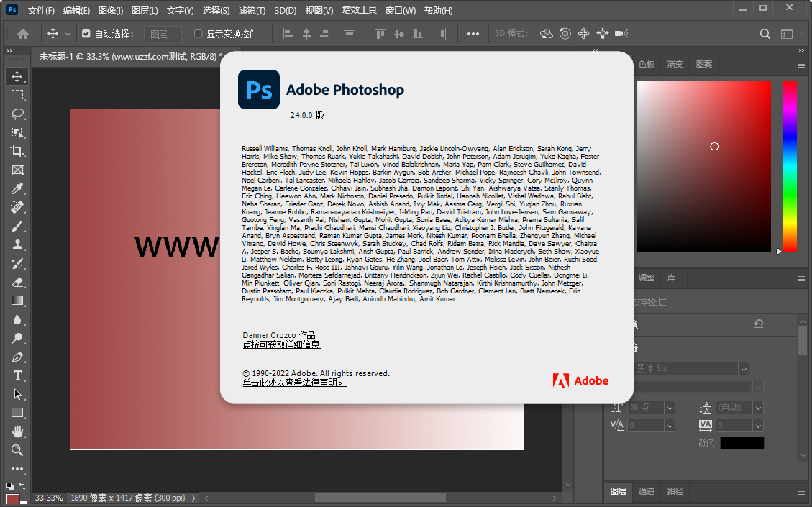
Task: Select the Hand tool
Action: click(x=17, y=431)
